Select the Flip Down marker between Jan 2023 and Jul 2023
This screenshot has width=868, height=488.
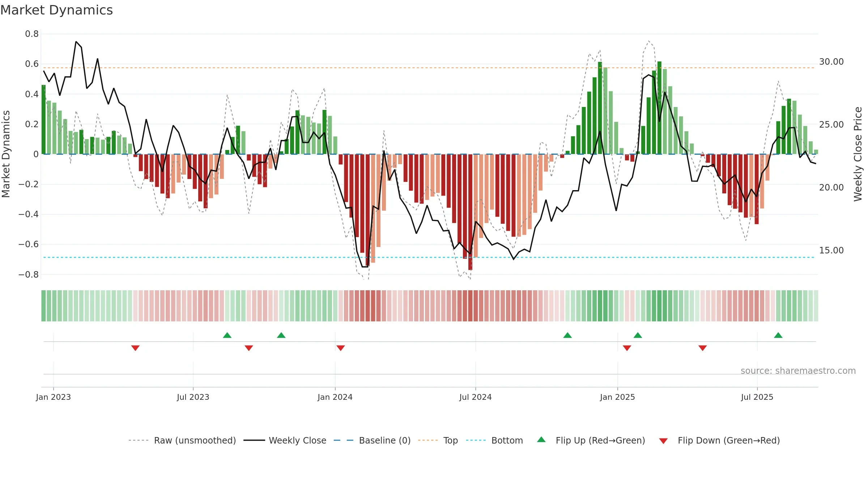tap(135, 348)
